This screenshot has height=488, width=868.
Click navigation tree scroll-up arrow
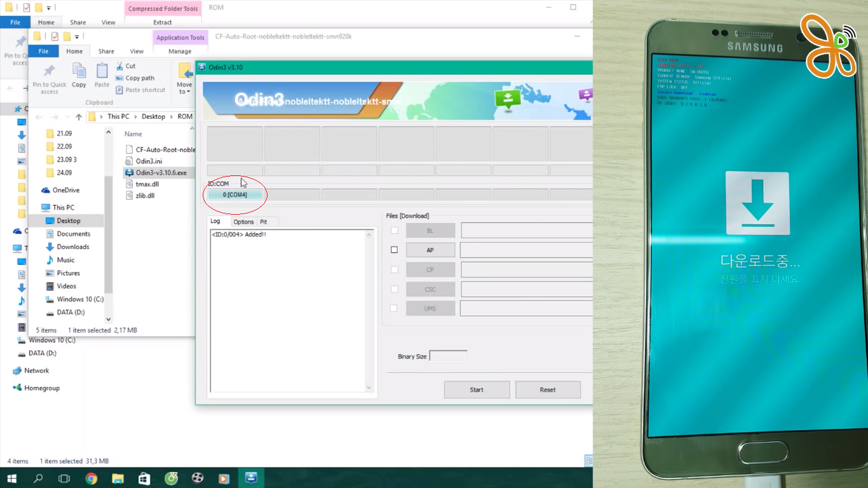(109, 133)
